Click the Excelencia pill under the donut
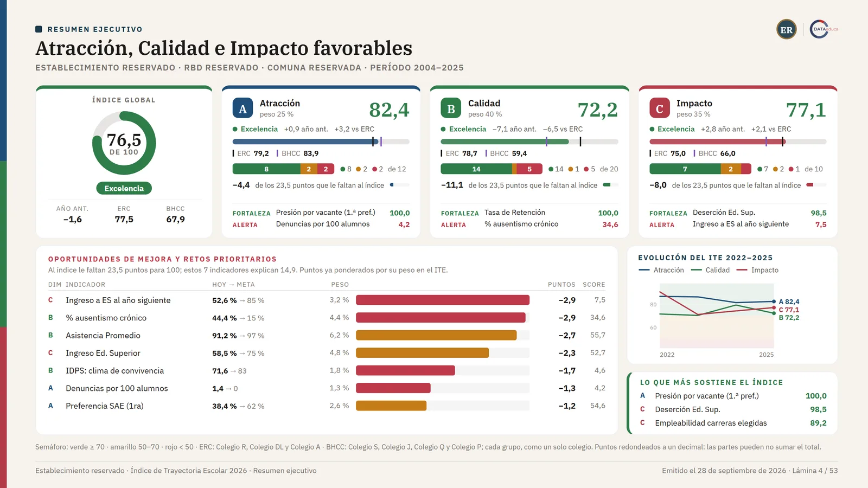The height and width of the screenshot is (488, 868). click(x=124, y=188)
